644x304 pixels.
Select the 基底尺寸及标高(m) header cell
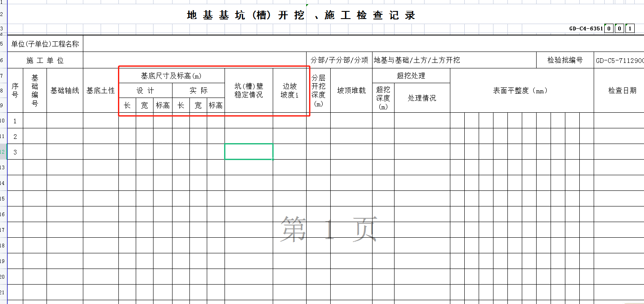click(171, 76)
